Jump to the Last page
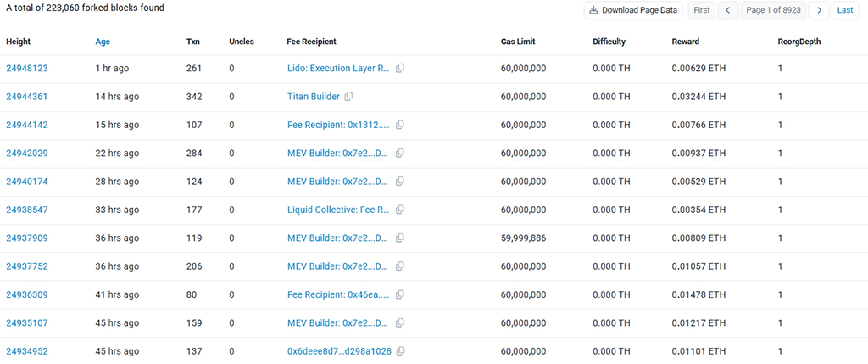 (x=845, y=10)
